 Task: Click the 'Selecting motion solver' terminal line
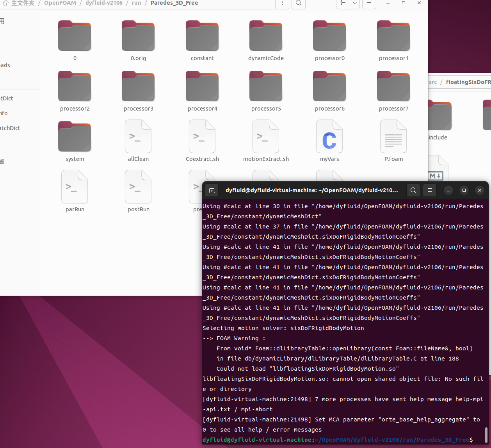(x=283, y=328)
